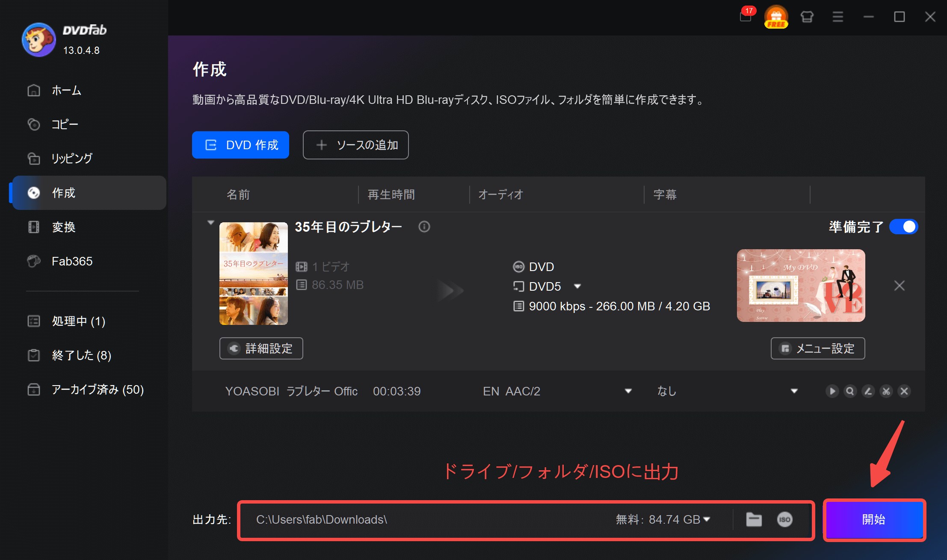The width and height of the screenshot is (947, 560).
Task: Open info icon beside 35年目のラブレター
Action: click(x=424, y=227)
